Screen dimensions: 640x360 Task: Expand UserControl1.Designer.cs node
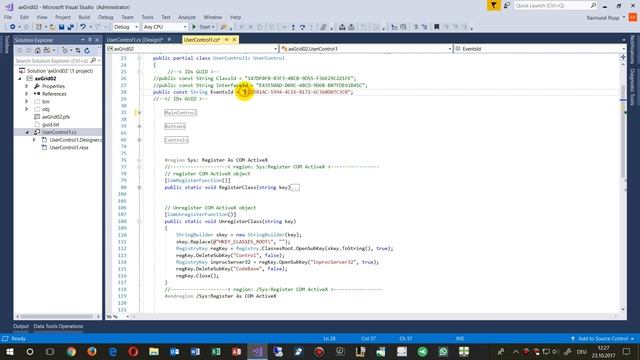[34, 140]
